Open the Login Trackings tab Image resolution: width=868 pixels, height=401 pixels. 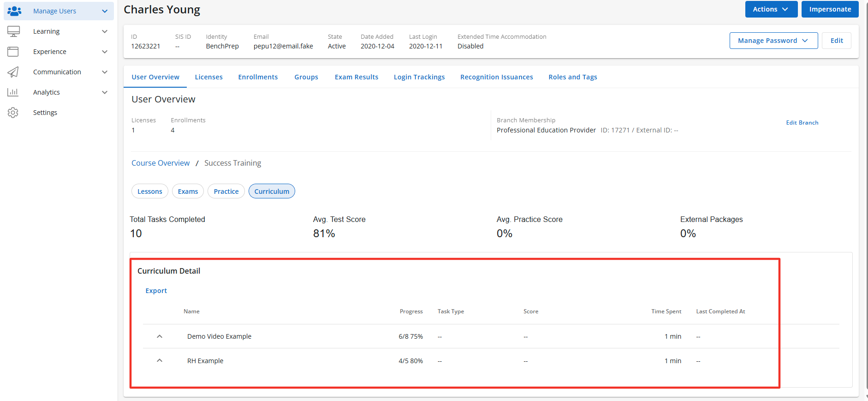tap(419, 77)
